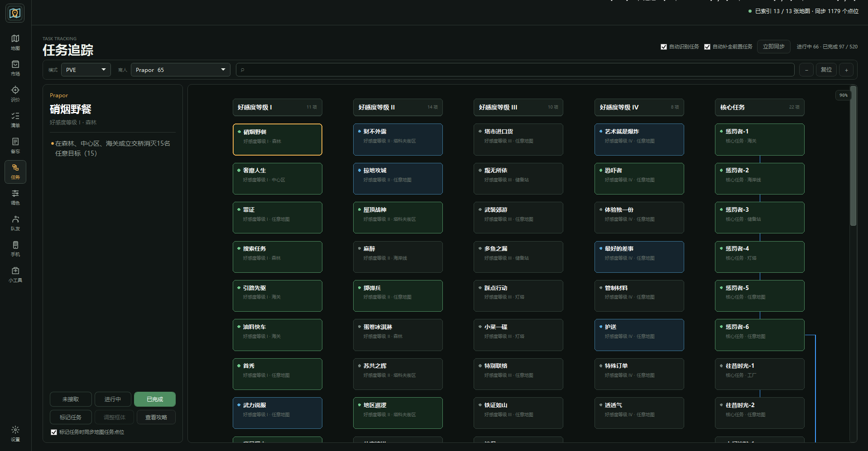868x451 pixels.
Task: Click the search magnifier icon in filter bar
Action: click(243, 70)
